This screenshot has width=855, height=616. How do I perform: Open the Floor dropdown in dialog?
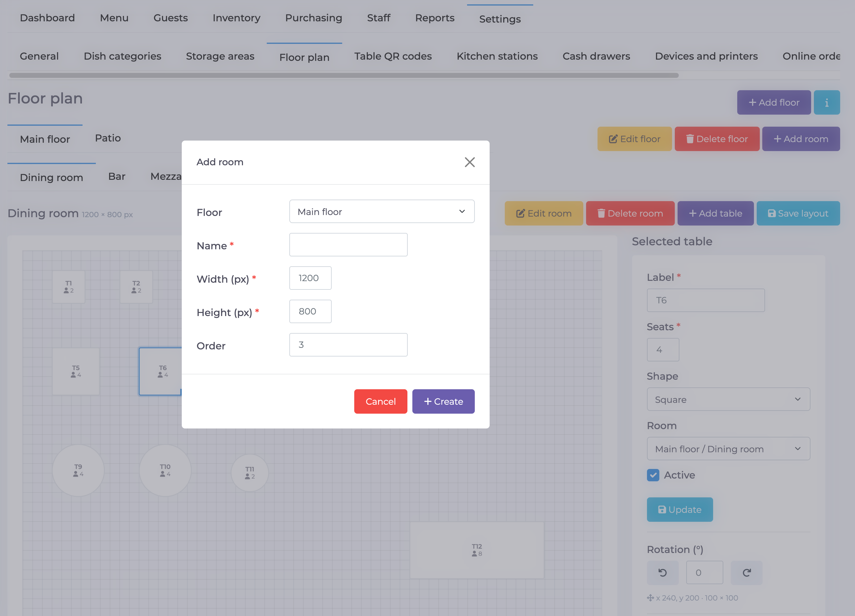[381, 211]
